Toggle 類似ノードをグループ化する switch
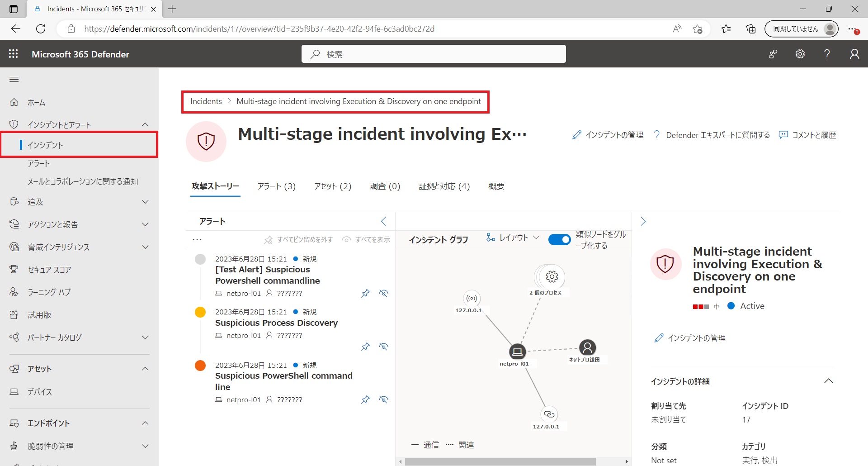This screenshot has height=466, width=868. coord(559,239)
